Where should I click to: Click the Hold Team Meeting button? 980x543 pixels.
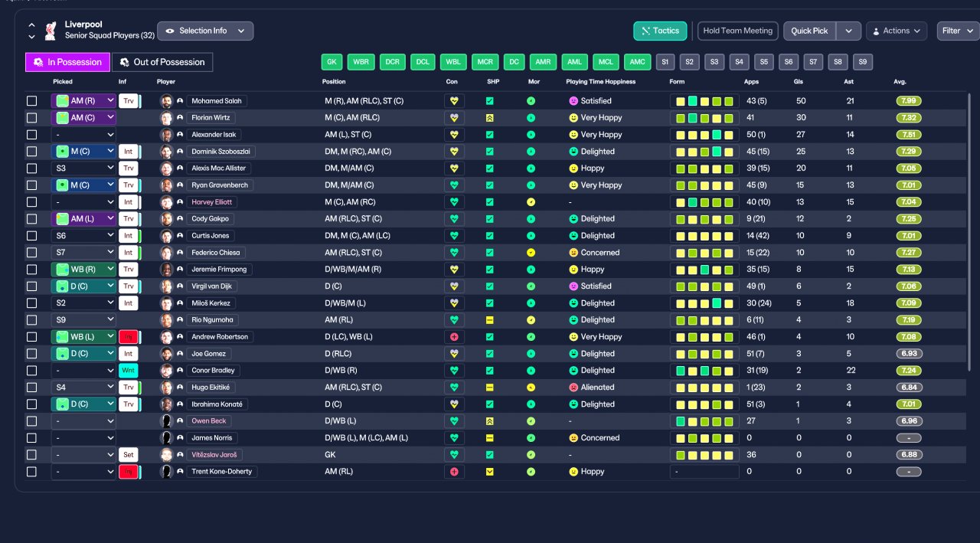pos(738,31)
